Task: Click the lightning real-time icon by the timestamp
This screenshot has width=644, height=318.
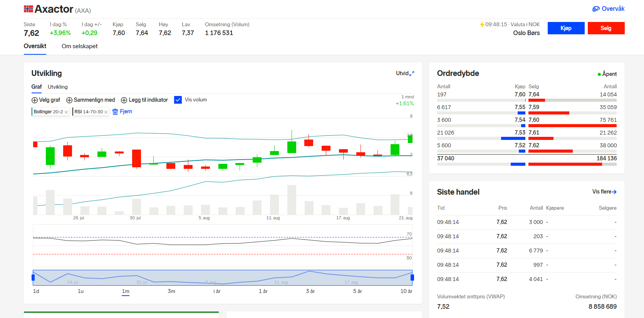Action: pos(482,25)
